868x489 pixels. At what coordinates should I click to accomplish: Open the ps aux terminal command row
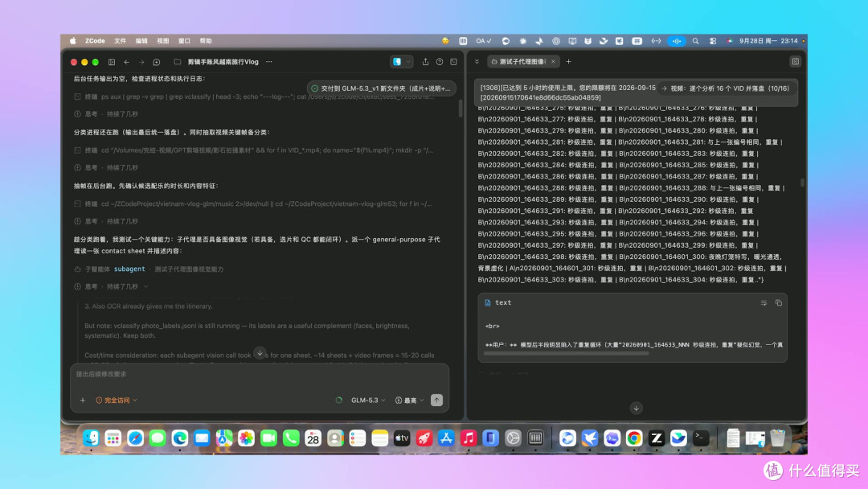pos(256,97)
